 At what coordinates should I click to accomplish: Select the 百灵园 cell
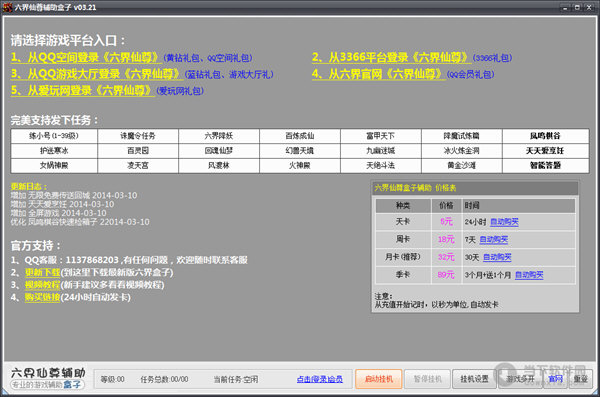click(x=138, y=150)
